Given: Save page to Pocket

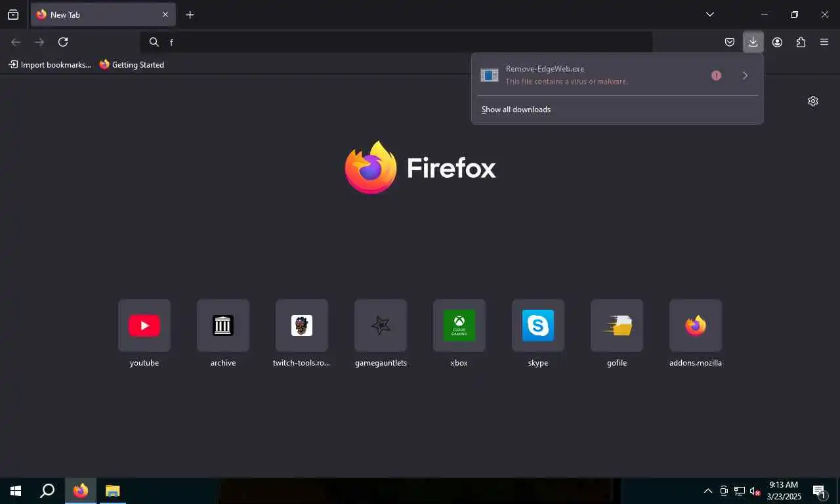Looking at the screenshot, I should point(730,42).
